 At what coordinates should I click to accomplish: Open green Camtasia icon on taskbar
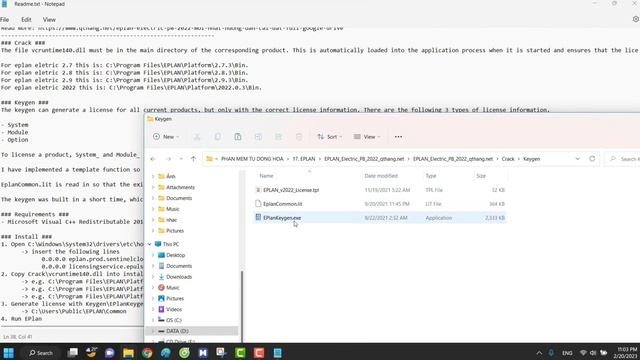click(240, 353)
